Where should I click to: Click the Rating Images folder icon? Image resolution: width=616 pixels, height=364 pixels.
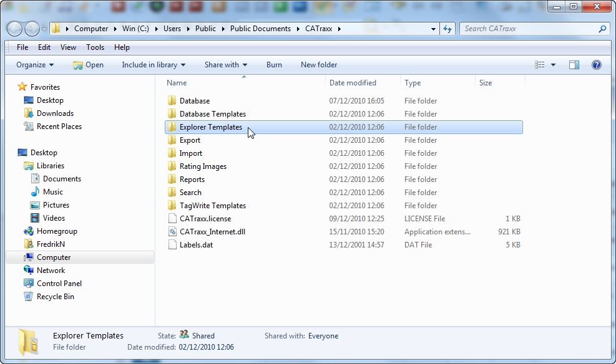tap(172, 166)
